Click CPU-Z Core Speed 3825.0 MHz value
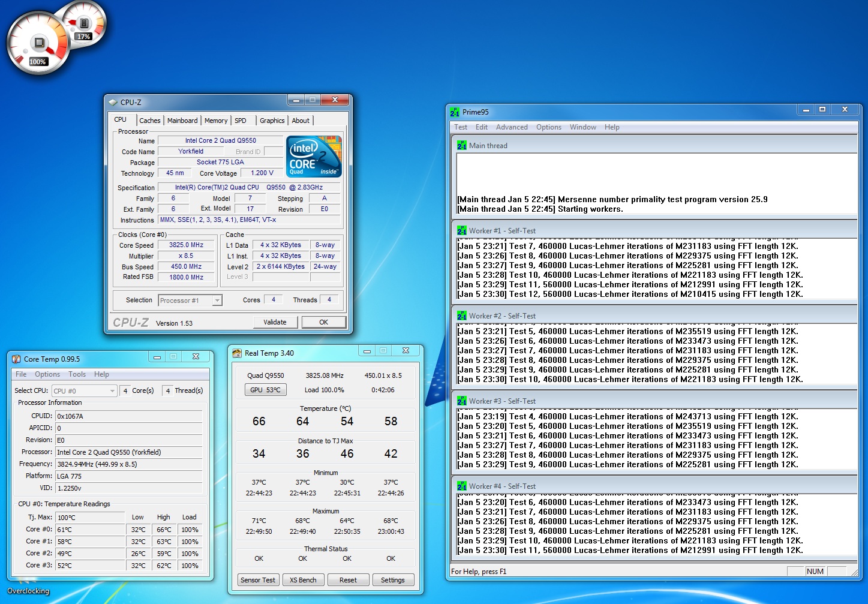Screen dimensions: 868x604 (x=186, y=245)
